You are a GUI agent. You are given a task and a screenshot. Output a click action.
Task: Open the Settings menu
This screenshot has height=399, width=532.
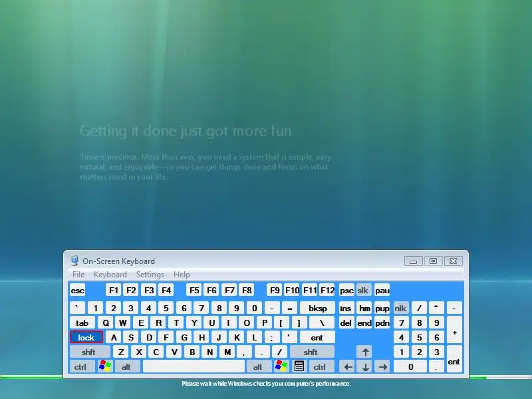pyautogui.click(x=150, y=275)
